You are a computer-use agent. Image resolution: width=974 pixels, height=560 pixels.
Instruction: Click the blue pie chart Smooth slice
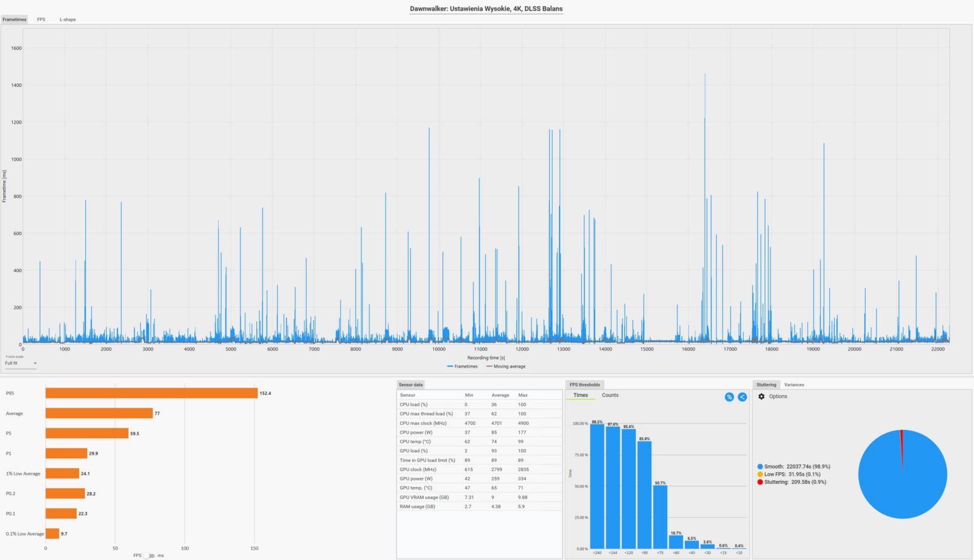tap(903, 475)
